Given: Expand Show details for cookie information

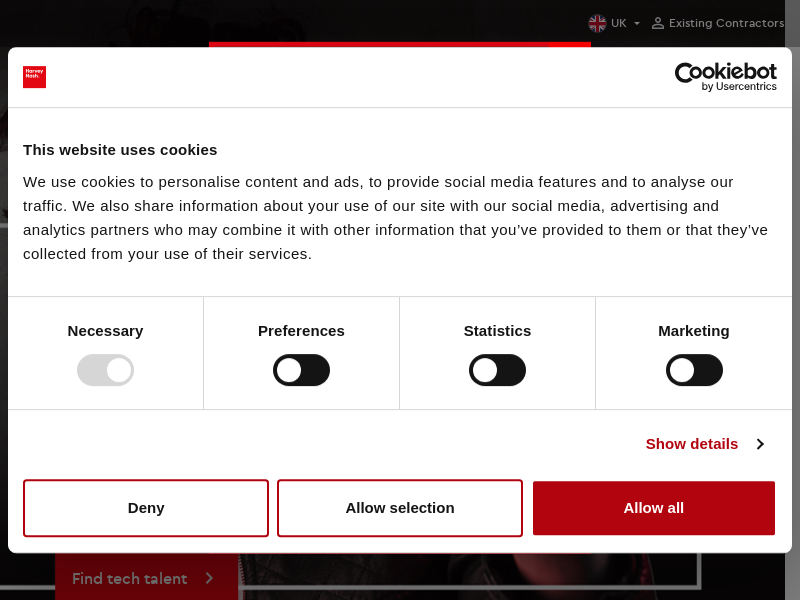Looking at the screenshot, I should pyautogui.click(x=692, y=444).
